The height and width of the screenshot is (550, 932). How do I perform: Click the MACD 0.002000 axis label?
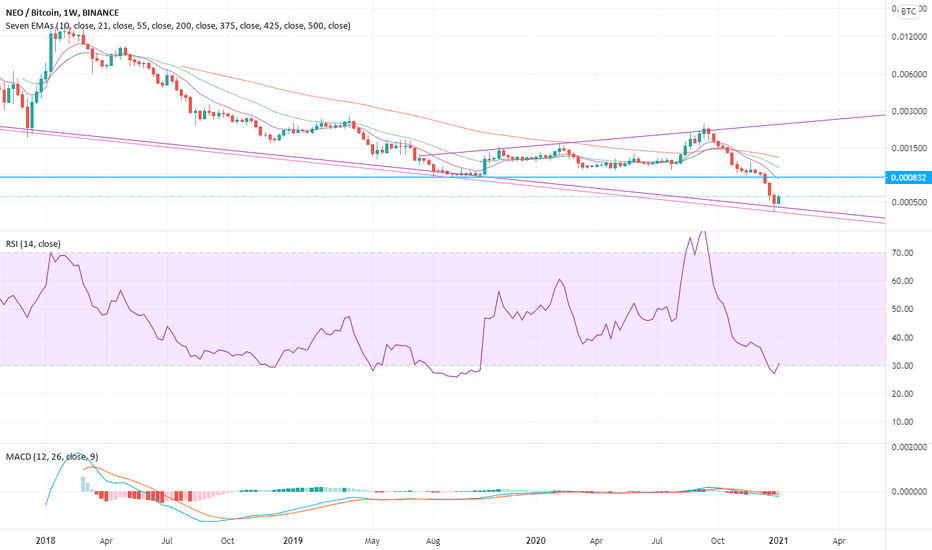coord(909,447)
